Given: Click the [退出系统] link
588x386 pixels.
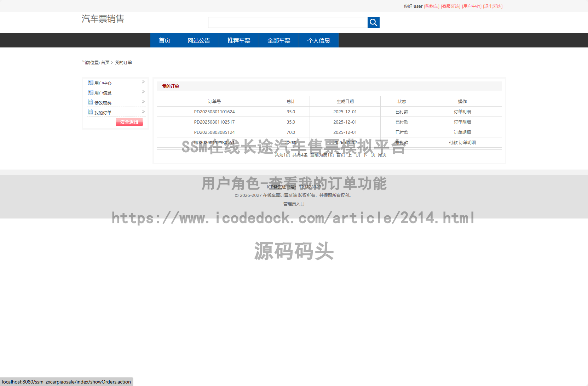Looking at the screenshot, I should click(x=493, y=6).
